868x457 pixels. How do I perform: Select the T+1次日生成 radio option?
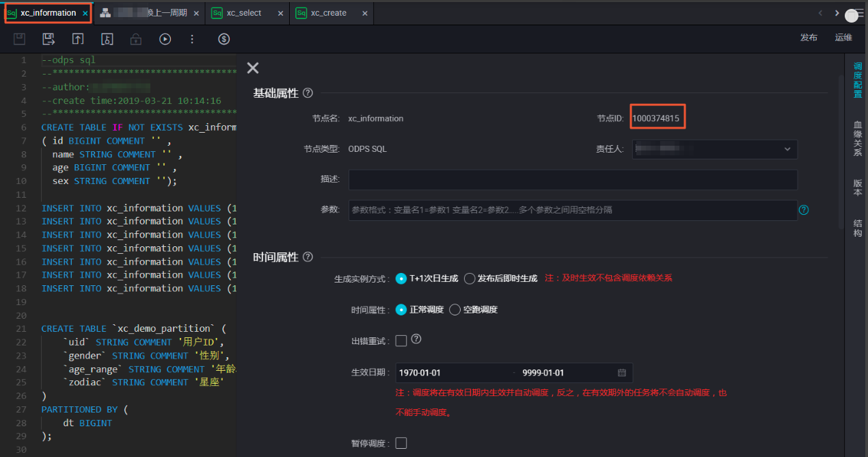click(x=401, y=278)
